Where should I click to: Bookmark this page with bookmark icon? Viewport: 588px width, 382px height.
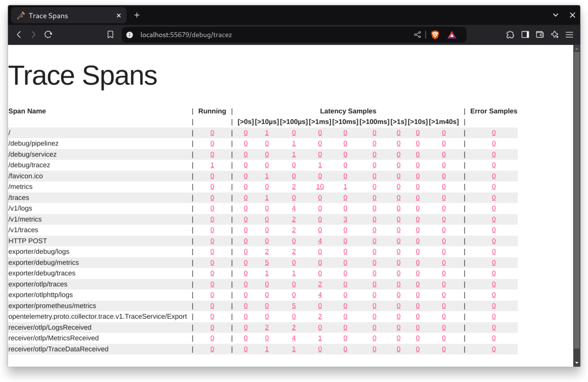coord(110,35)
